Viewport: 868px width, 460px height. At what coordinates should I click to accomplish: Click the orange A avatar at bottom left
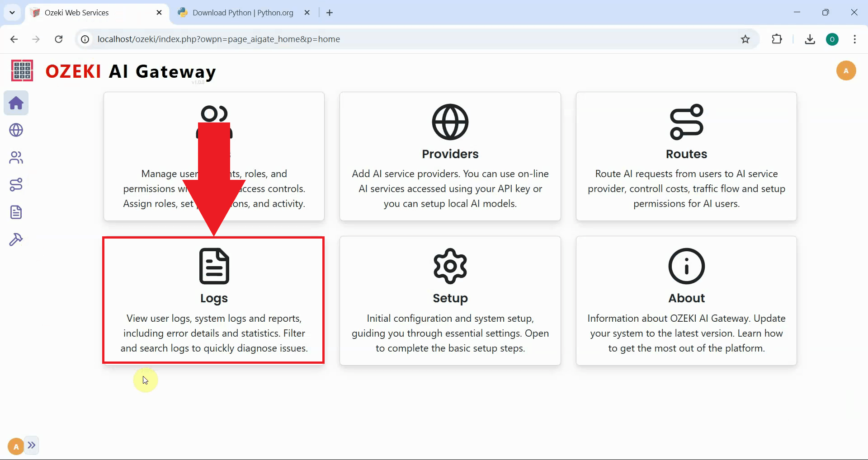[x=15, y=446]
